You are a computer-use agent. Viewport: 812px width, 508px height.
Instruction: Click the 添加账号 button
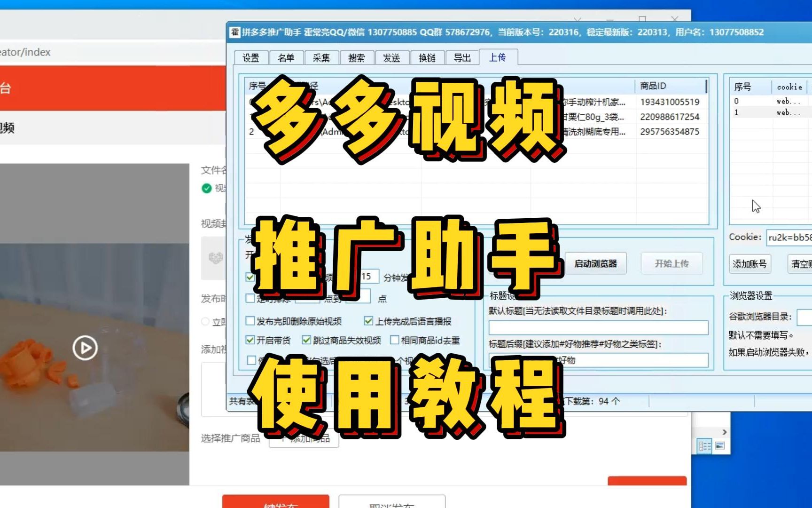(x=749, y=264)
